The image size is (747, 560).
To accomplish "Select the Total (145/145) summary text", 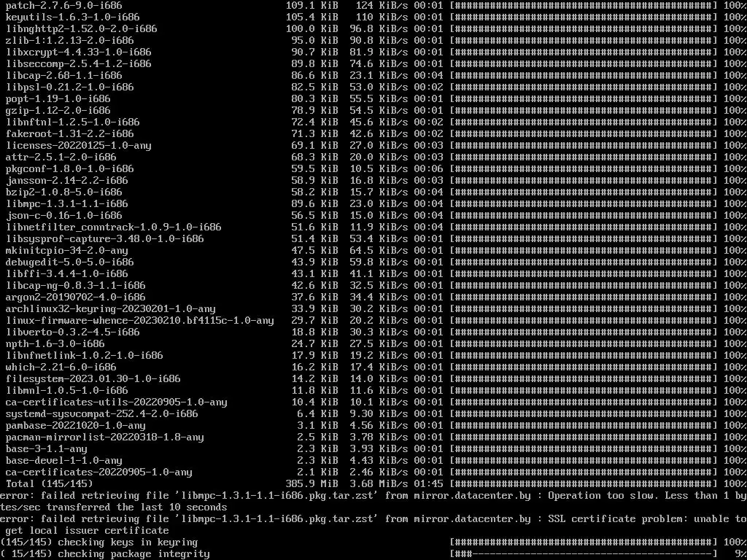I will (x=50, y=484).
